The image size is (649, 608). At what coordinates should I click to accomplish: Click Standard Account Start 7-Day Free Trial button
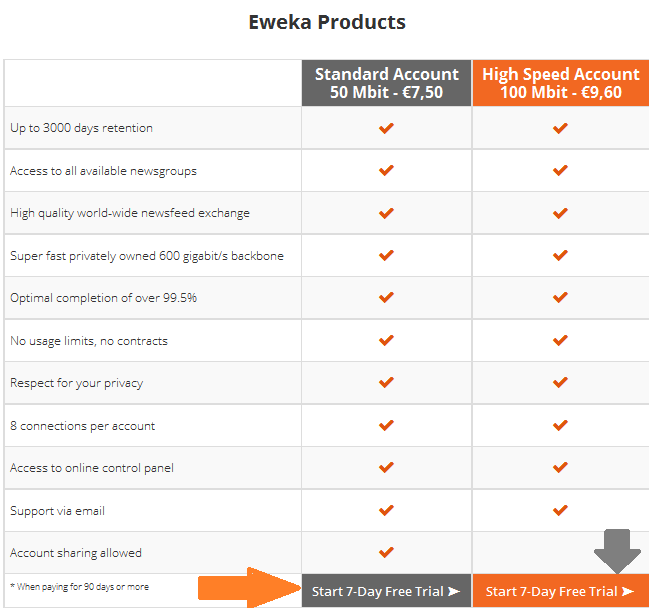(x=386, y=591)
